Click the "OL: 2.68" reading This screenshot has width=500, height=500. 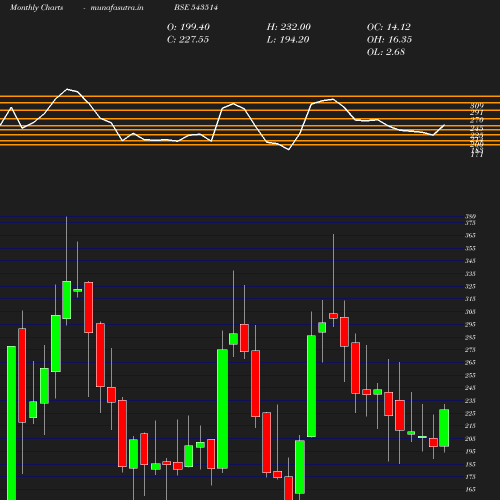[x=386, y=52]
